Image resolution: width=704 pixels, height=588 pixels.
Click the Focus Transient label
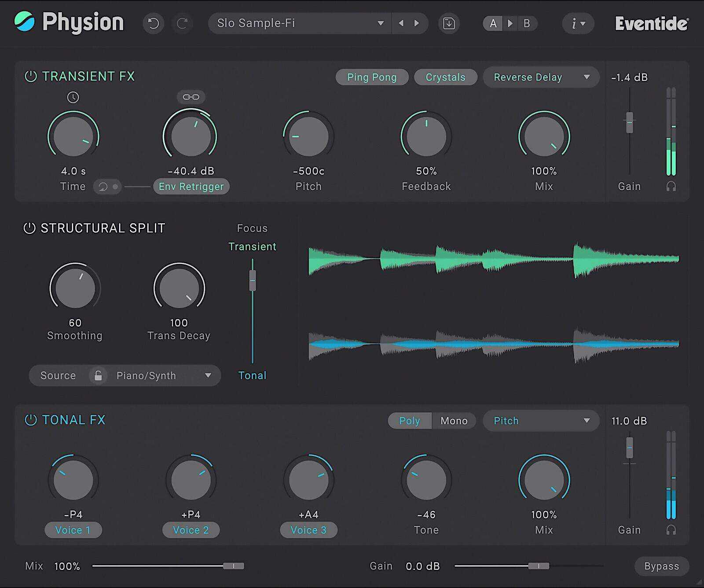coord(252,246)
